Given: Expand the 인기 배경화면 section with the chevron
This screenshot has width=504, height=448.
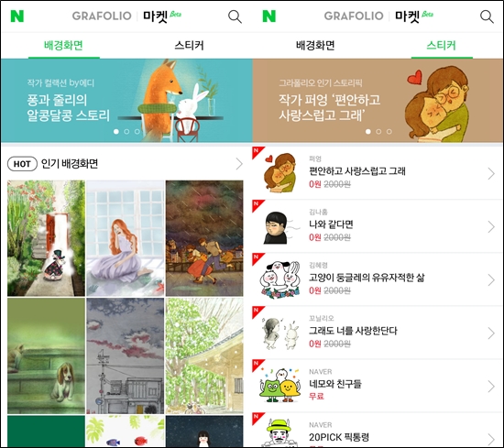Looking at the screenshot, I should click(x=239, y=164).
